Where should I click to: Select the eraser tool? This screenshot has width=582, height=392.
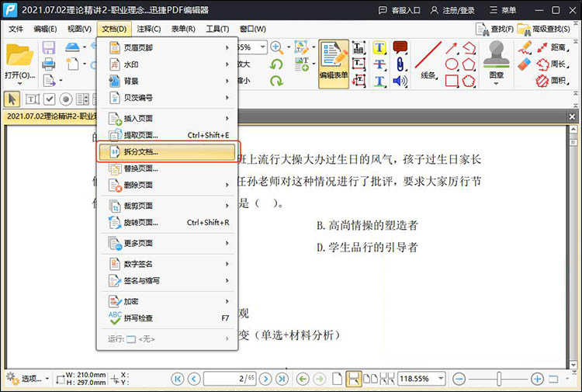pos(525,64)
